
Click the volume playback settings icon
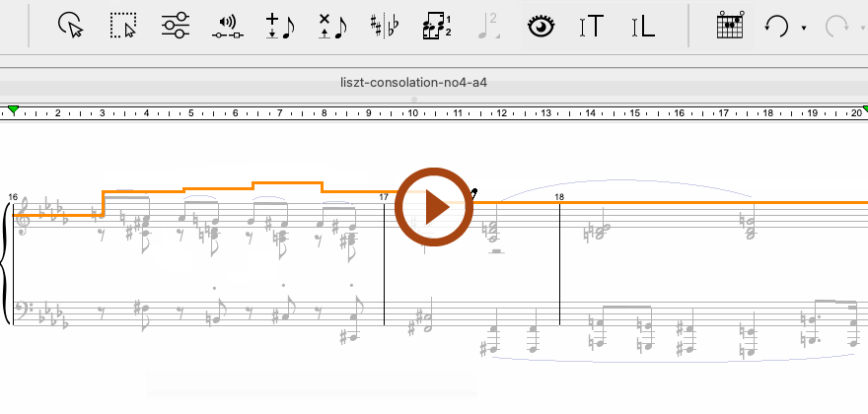pos(227,27)
